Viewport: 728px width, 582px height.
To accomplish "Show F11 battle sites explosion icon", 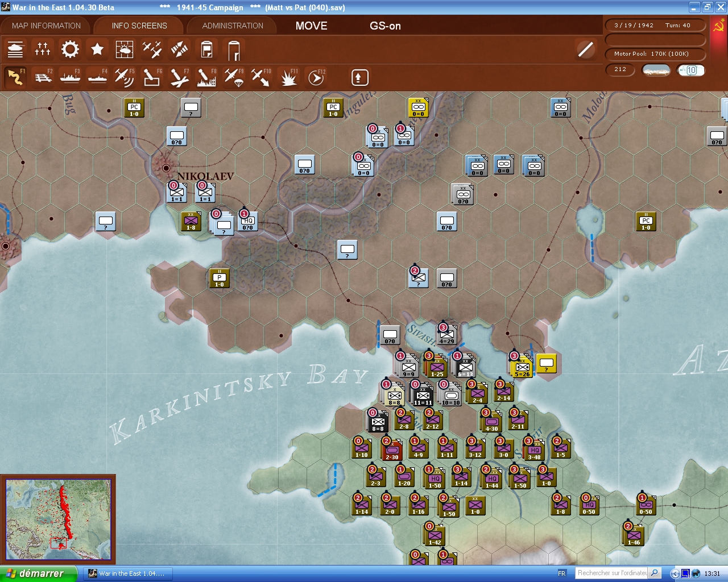I will [x=288, y=77].
